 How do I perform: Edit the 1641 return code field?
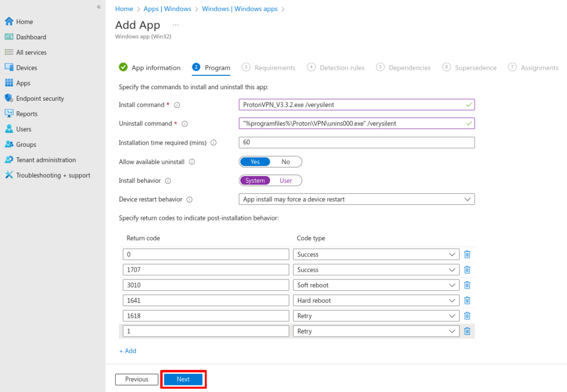(206, 301)
